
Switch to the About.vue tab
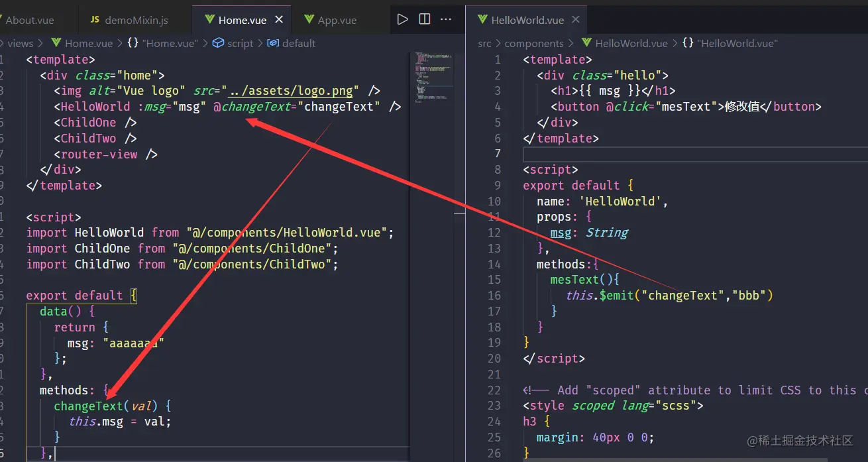point(30,20)
